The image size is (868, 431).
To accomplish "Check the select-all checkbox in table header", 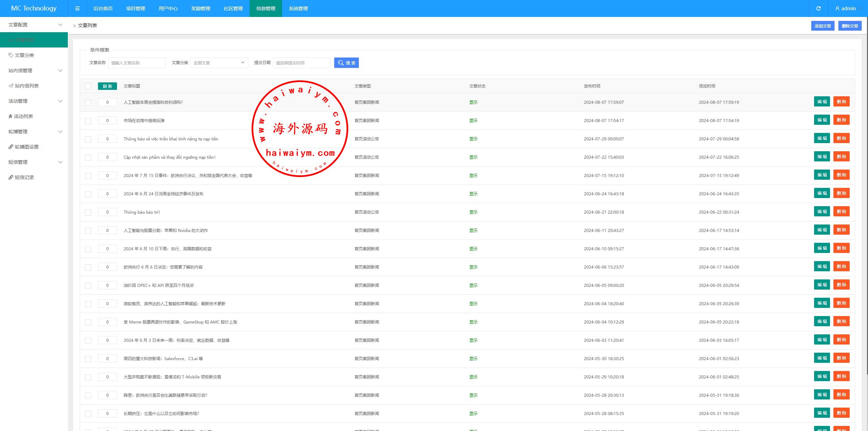I will pyautogui.click(x=88, y=86).
